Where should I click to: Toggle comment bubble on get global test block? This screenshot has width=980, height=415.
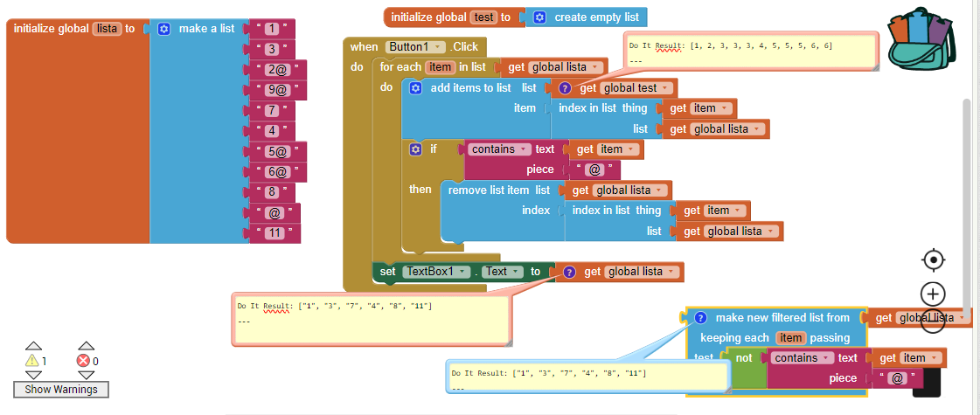pyautogui.click(x=565, y=88)
